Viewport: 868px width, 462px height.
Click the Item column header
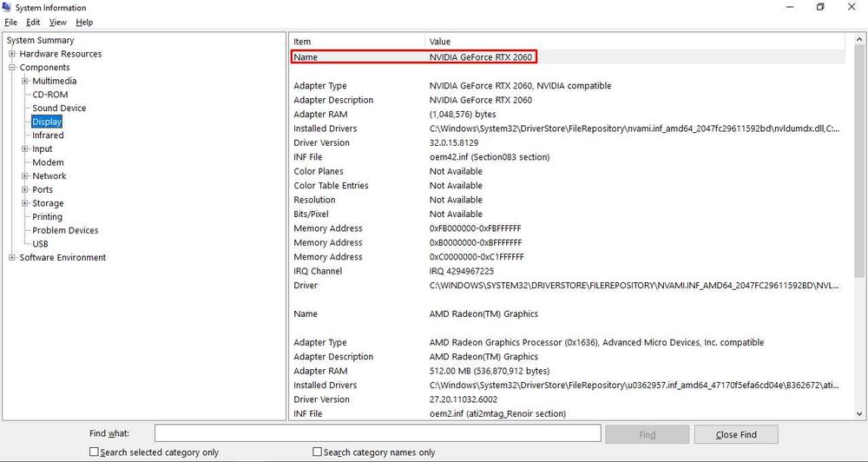tap(357, 42)
